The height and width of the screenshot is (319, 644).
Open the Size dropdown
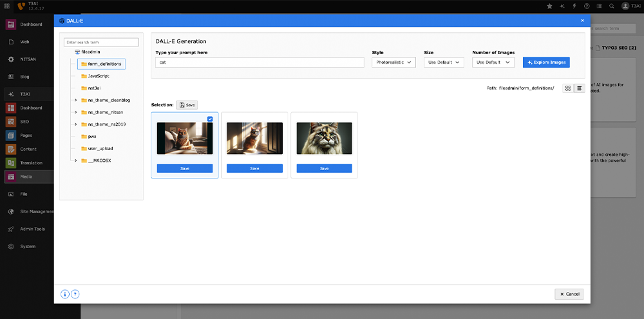click(445, 63)
